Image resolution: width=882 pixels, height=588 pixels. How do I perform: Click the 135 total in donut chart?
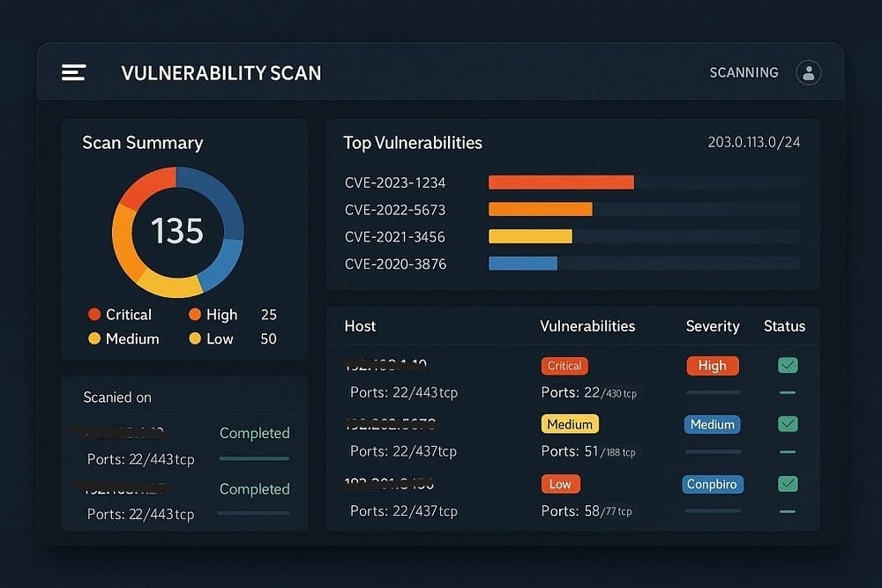(177, 231)
